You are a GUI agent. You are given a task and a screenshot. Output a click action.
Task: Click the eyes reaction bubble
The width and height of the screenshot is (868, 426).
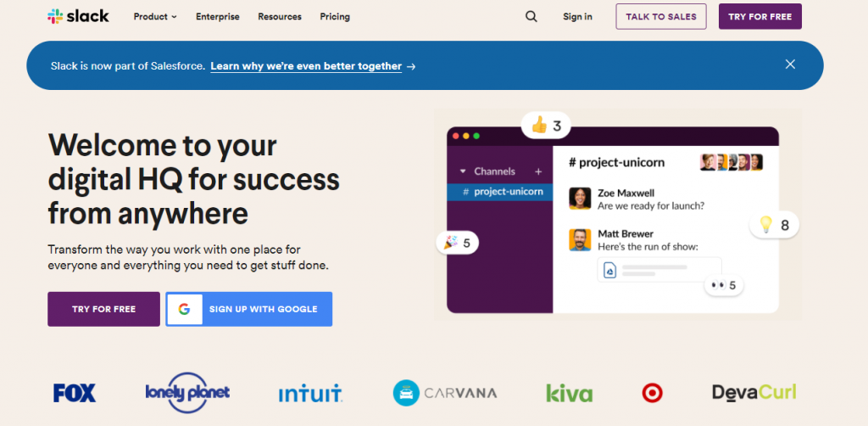click(x=724, y=285)
